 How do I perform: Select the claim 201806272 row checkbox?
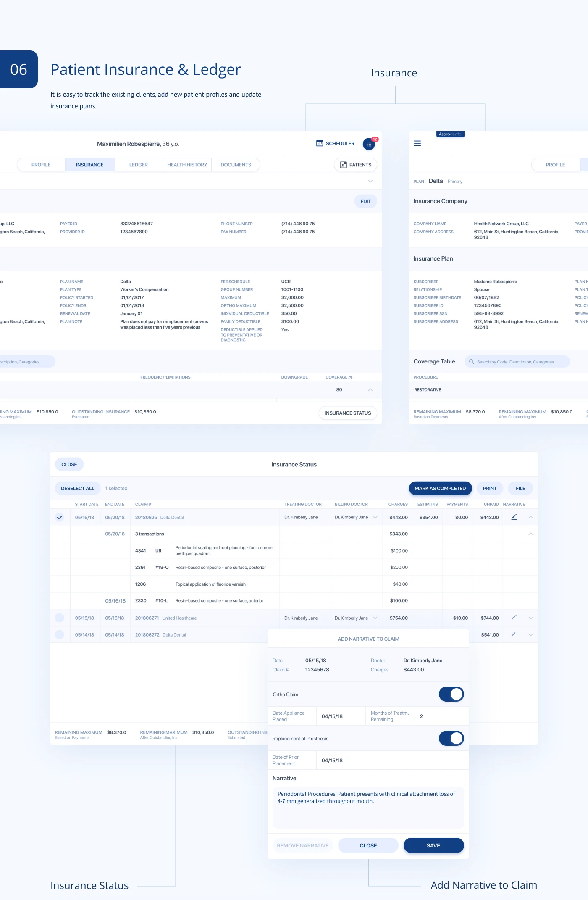[x=60, y=634]
